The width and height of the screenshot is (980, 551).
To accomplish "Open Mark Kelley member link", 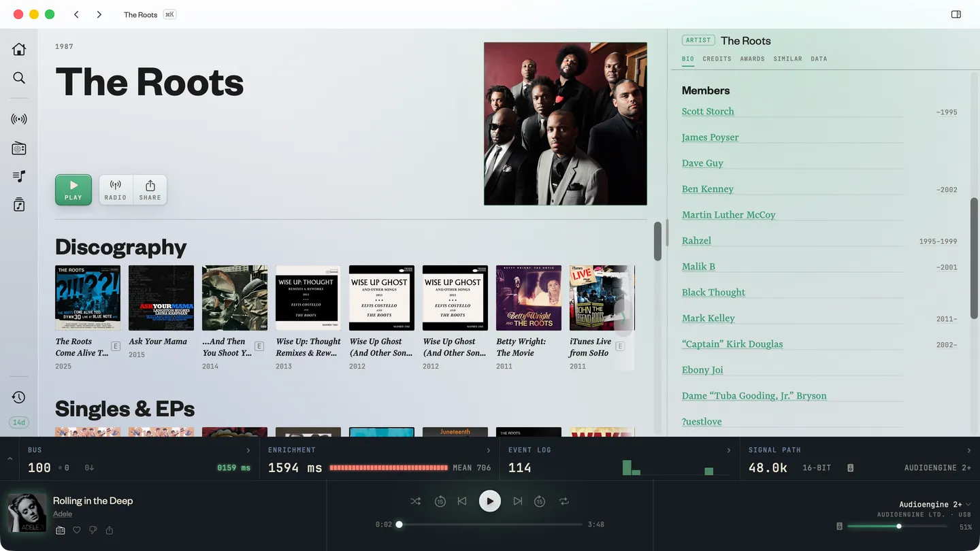I will [708, 318].
